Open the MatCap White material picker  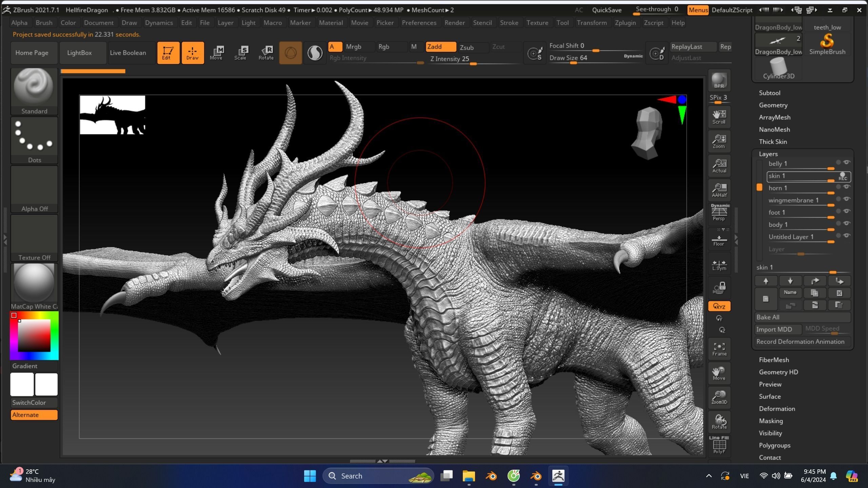click(x=34, y=287)
